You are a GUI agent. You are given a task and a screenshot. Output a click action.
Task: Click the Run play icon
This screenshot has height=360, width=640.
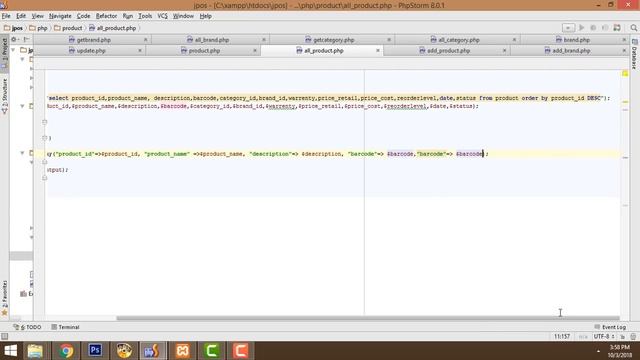[x=582, y=28]
